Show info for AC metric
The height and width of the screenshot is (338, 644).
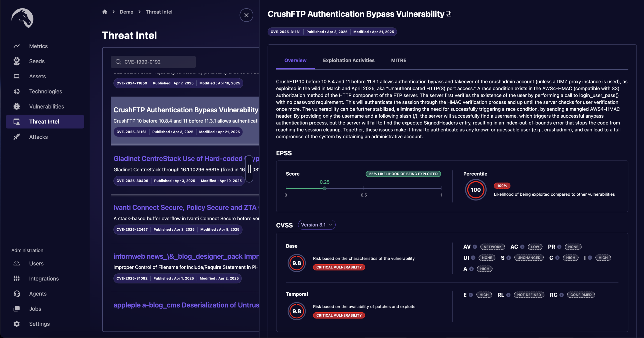(x=522, y=247)
